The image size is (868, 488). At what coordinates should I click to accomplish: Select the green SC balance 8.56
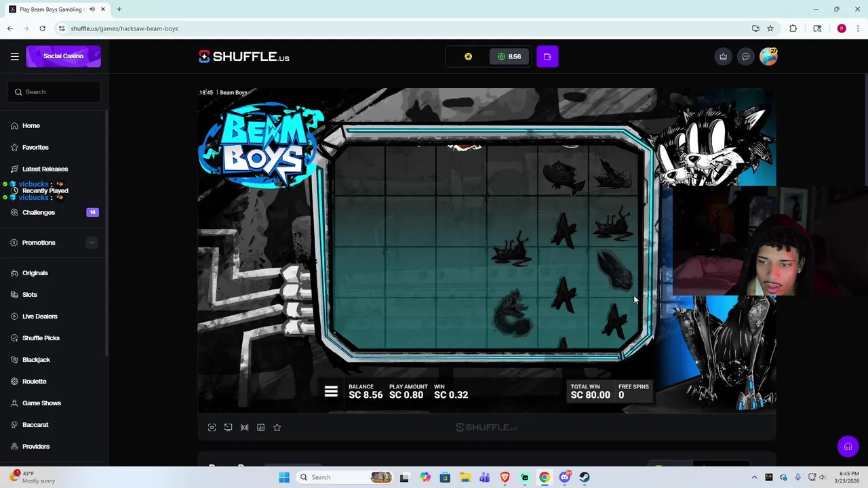509,56
